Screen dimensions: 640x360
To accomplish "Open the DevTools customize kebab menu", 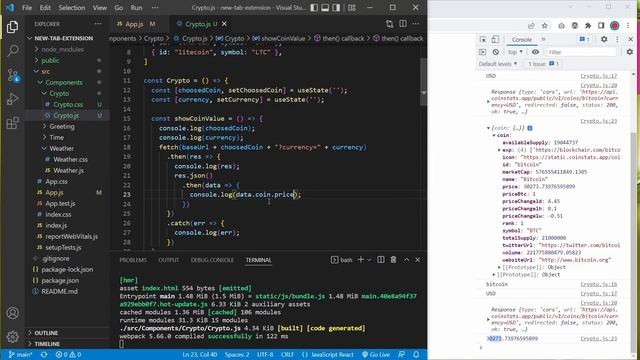I will point(617,39).
